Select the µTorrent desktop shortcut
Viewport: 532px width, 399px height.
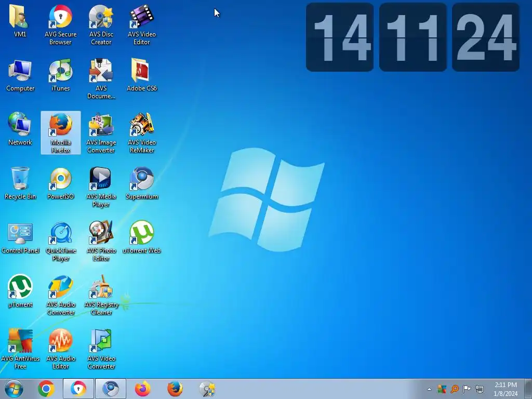coord(20,291)
